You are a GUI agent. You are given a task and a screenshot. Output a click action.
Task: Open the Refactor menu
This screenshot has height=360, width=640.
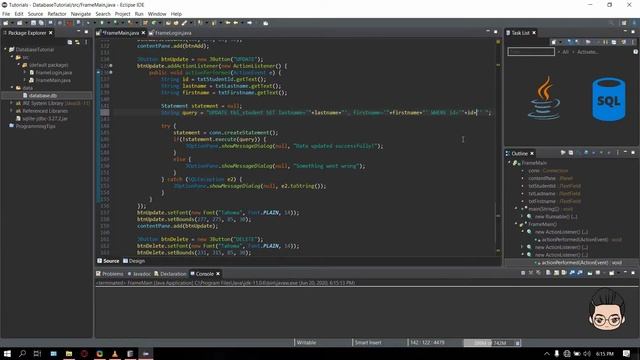tap(57, 14)
